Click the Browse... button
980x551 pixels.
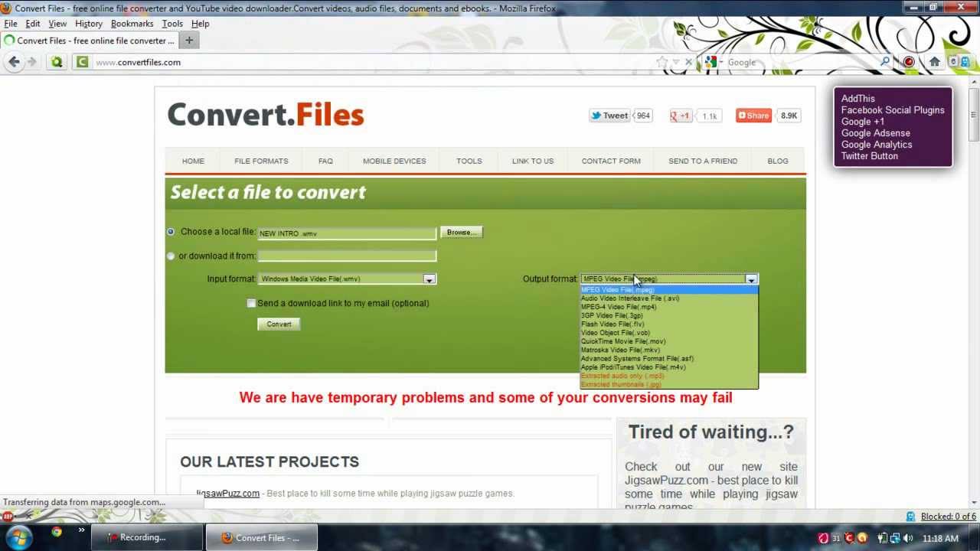pyautogui.click(x=461, y=232)
